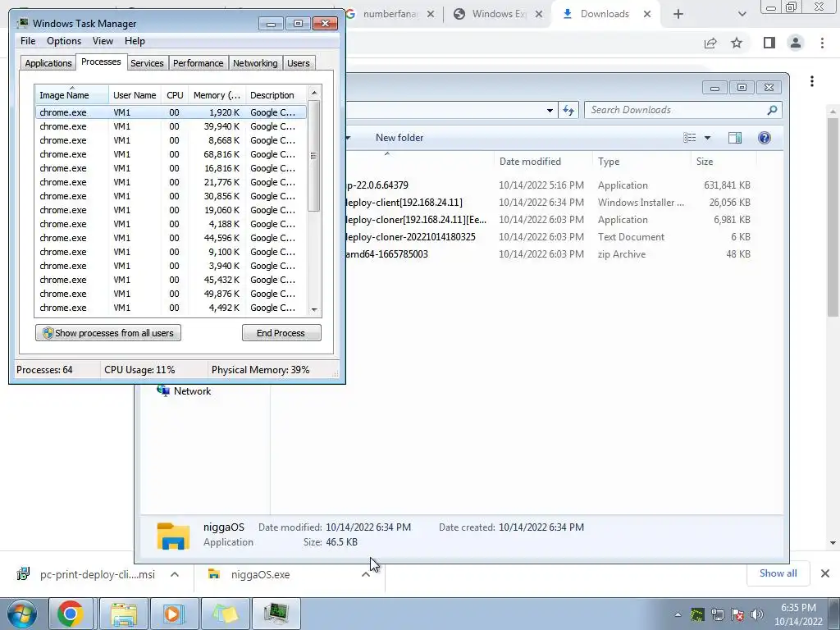The width and height of the screenshot is (840, 630).
Task: Close the Windows Ex tab with its X
Action: click(x=539, y=15)
